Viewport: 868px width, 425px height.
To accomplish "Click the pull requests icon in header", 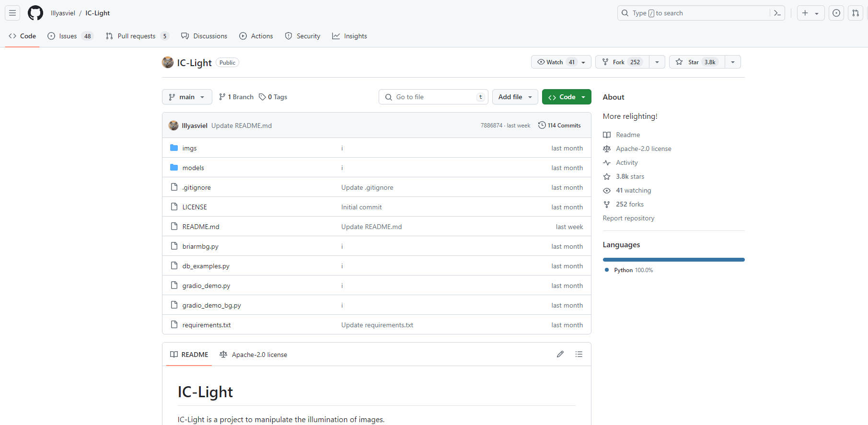I will [x=855, y=13].
